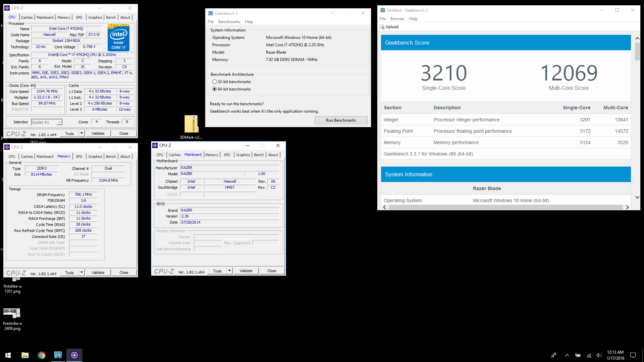Open the Wi-Fi network icon

click(x=589, y=355)
